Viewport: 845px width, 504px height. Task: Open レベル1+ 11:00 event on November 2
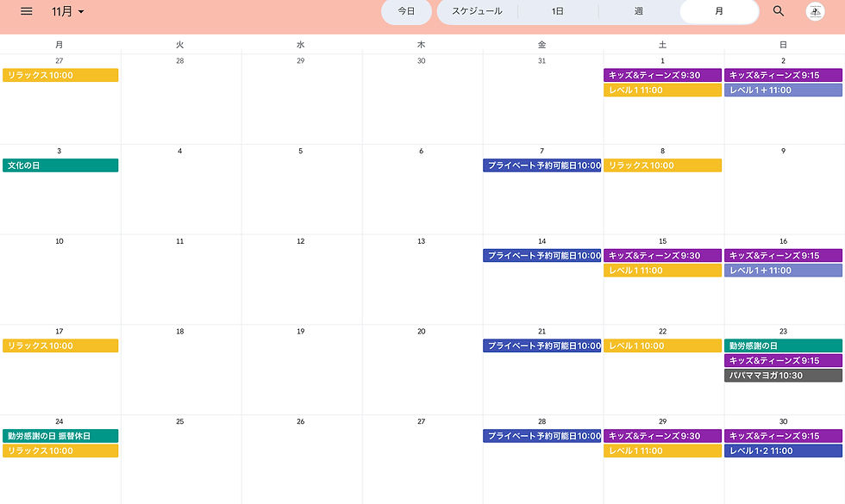click(783, 90)
